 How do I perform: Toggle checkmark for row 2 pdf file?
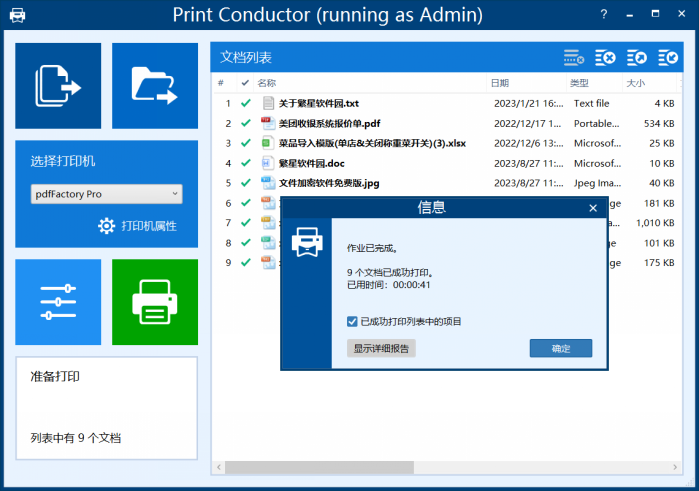(x=246, y=124)
